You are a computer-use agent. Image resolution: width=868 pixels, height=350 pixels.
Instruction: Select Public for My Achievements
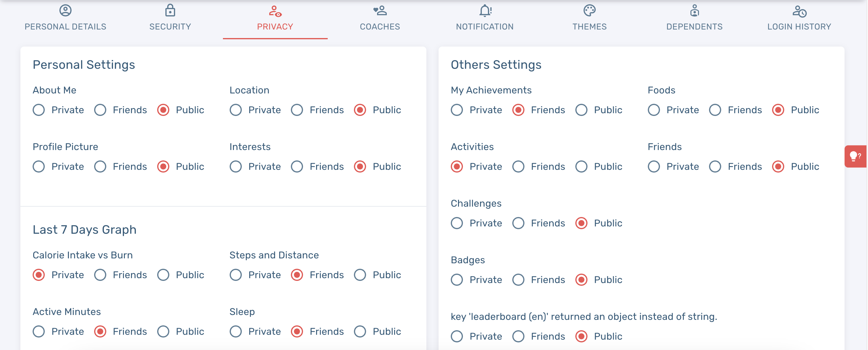[581, 110]
